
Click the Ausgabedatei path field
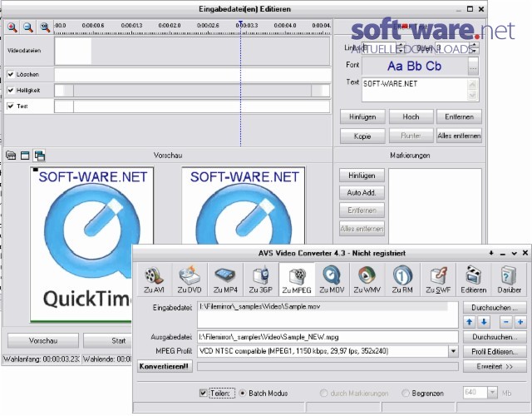coord(328,337)
